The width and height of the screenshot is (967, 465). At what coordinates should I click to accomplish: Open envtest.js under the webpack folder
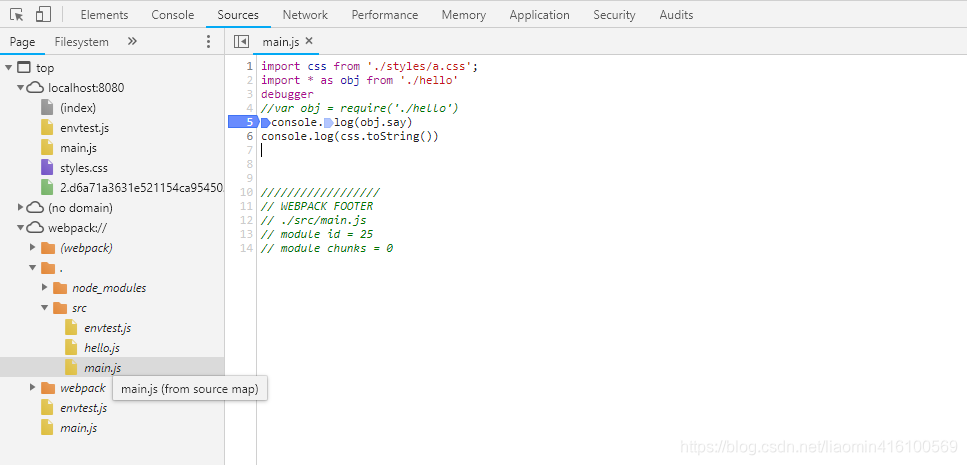click(x=83, y=408)
